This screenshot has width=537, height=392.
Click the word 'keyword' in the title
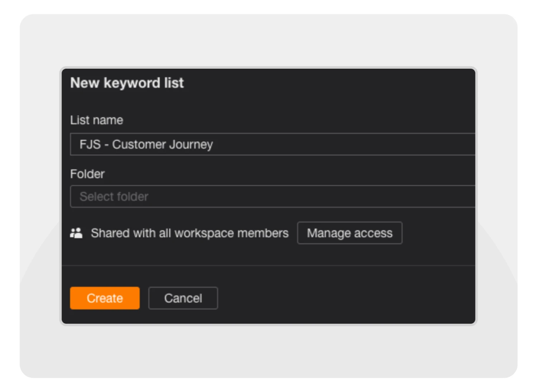point(132,83)
